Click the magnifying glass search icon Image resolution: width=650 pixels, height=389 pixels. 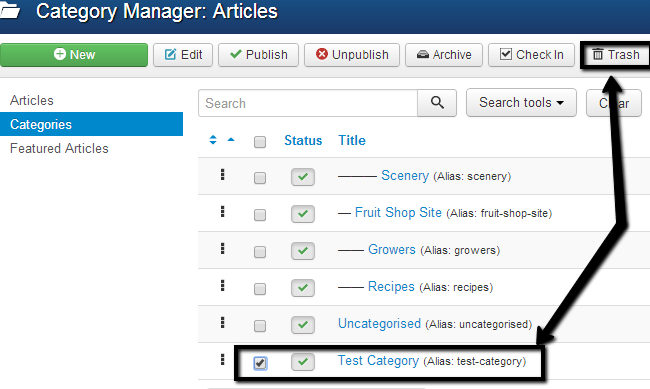pyautogui.click(x=437, y=103)
